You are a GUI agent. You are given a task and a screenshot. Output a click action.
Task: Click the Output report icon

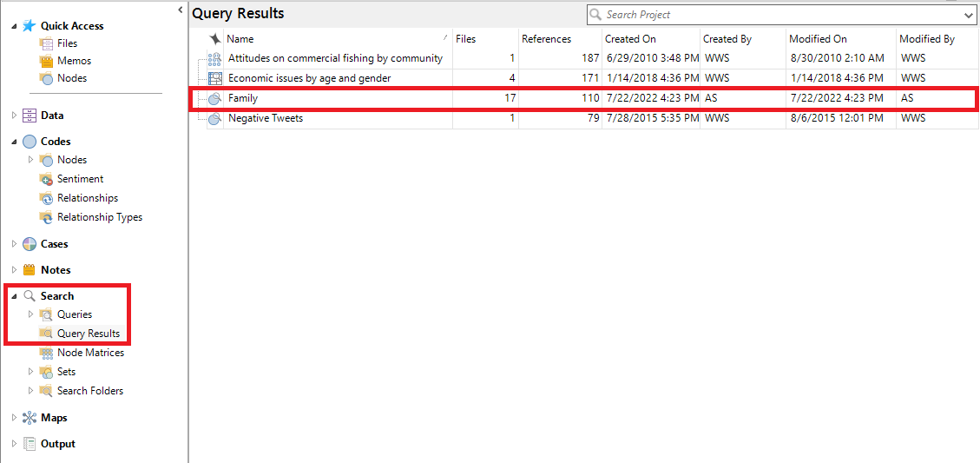[x=30, y=444]
